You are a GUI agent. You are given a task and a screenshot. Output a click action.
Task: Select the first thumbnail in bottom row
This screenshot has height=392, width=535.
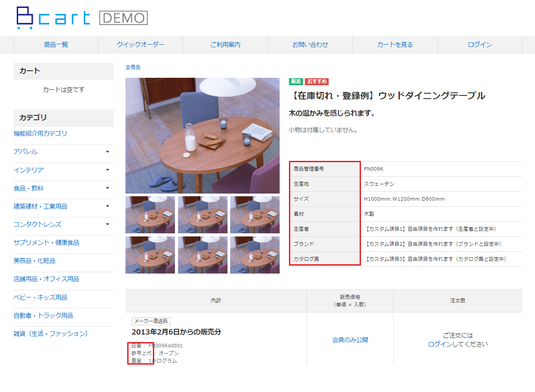pyautogui.click(x=150, y=255)
